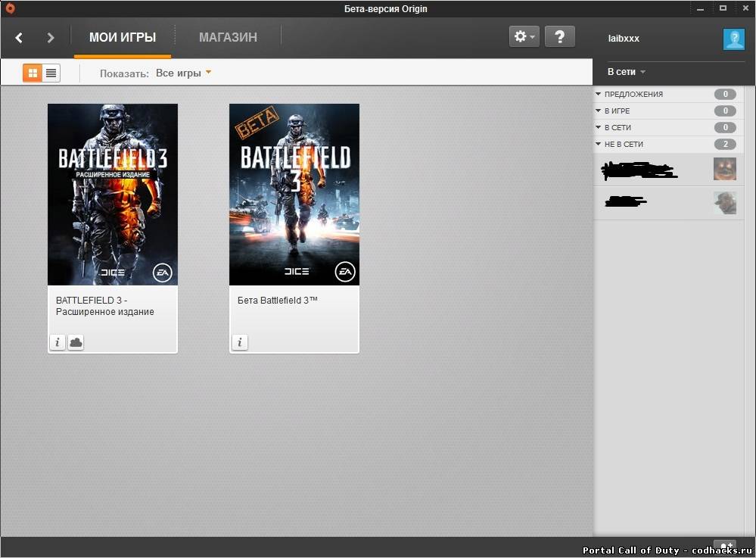Screen dimensions: 756x558
Task: Click the BATTLEFIELD 3 - Расширенное издание title
Action: 105,306
